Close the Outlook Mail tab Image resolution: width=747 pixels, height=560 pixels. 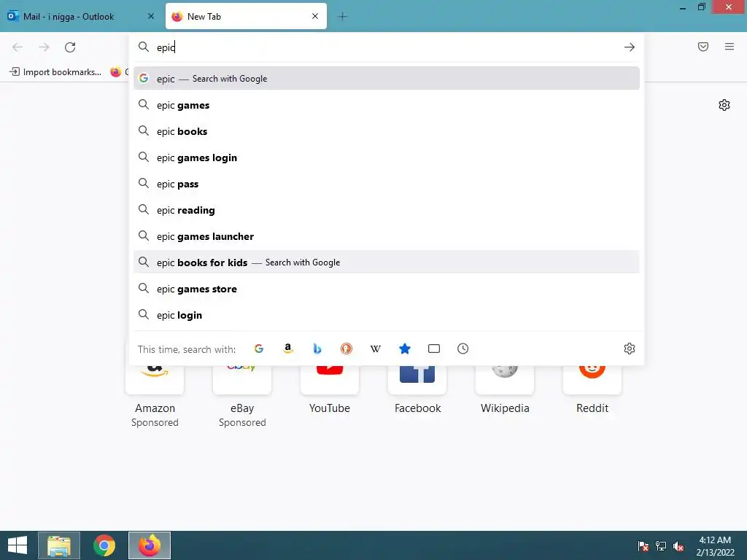(x=151, y=16)
